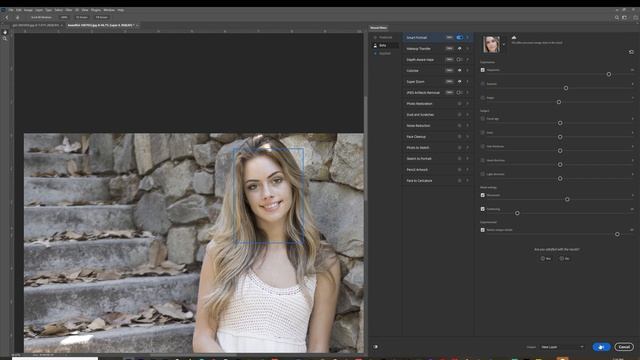Viewport: 640px width, 360px height.
Task: Click the reset parameters icon in Smart Portrait
Action: (631, 52)
